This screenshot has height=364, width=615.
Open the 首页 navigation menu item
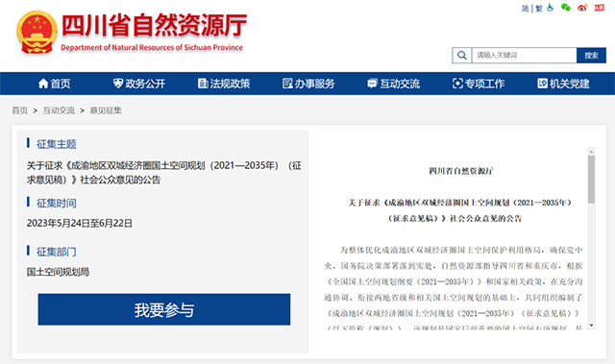55,84
